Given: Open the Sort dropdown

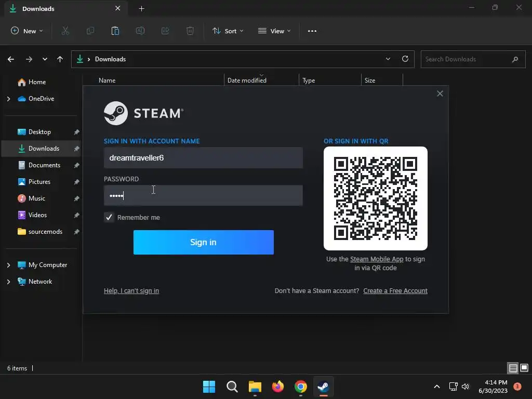Looking at the screenshot, I should [228, 31].
